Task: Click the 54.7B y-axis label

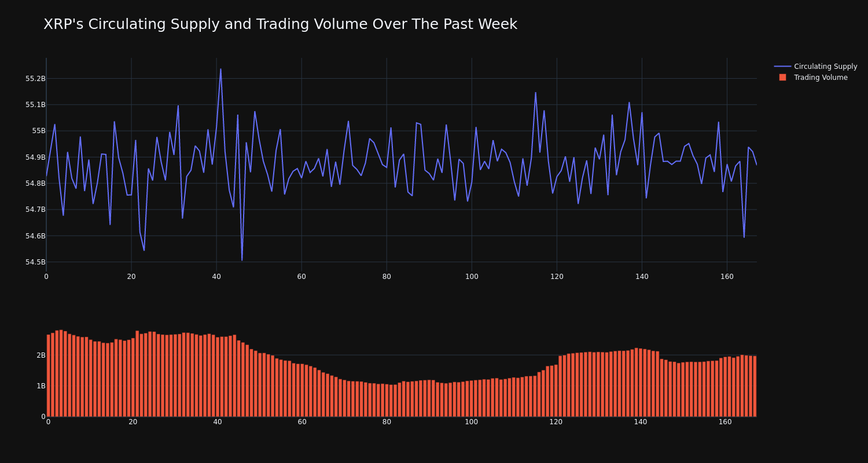Action: click(x=35, y=210)
